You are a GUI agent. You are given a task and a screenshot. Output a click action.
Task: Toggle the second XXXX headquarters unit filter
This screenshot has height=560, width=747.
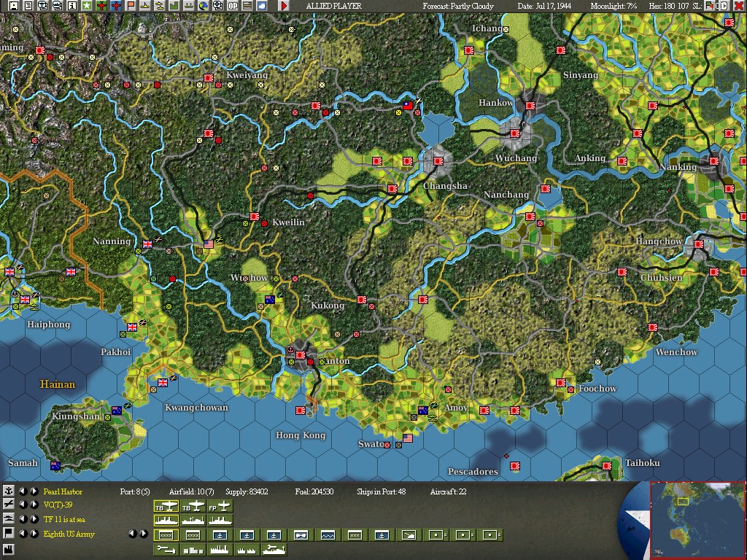click(193, 535)
